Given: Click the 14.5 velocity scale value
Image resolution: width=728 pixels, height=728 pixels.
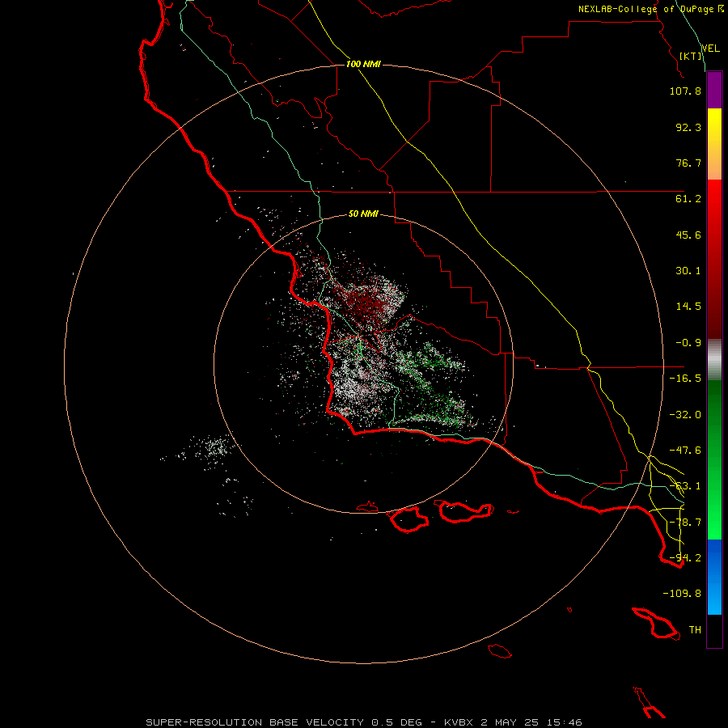Looking at the screenshot, I should 688,307.
